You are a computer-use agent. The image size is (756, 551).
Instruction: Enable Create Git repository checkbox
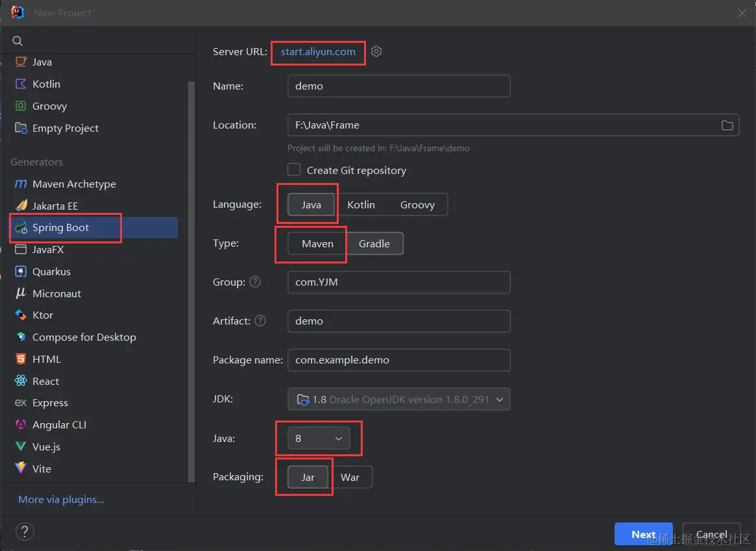click(294, 169)
